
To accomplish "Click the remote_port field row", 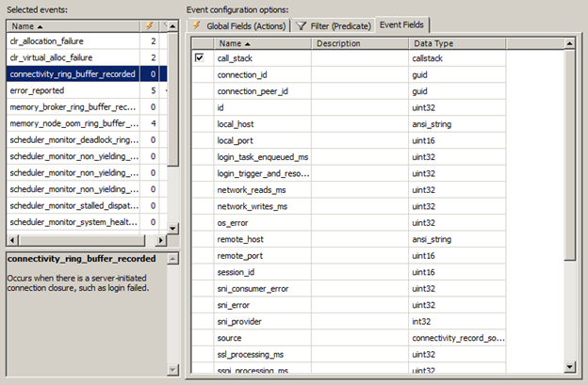I will point(349,256).
